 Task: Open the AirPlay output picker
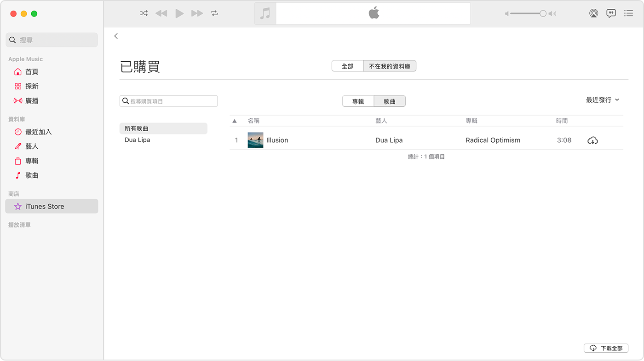pos(594,13)
